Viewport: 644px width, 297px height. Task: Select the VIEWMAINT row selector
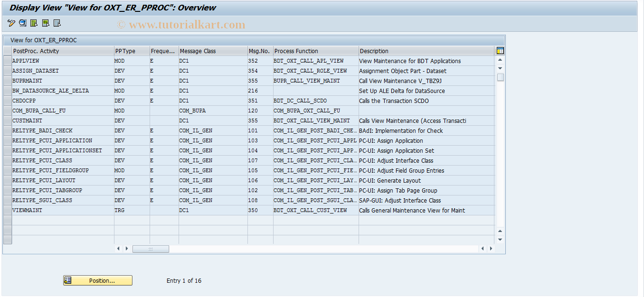point(7,210)
